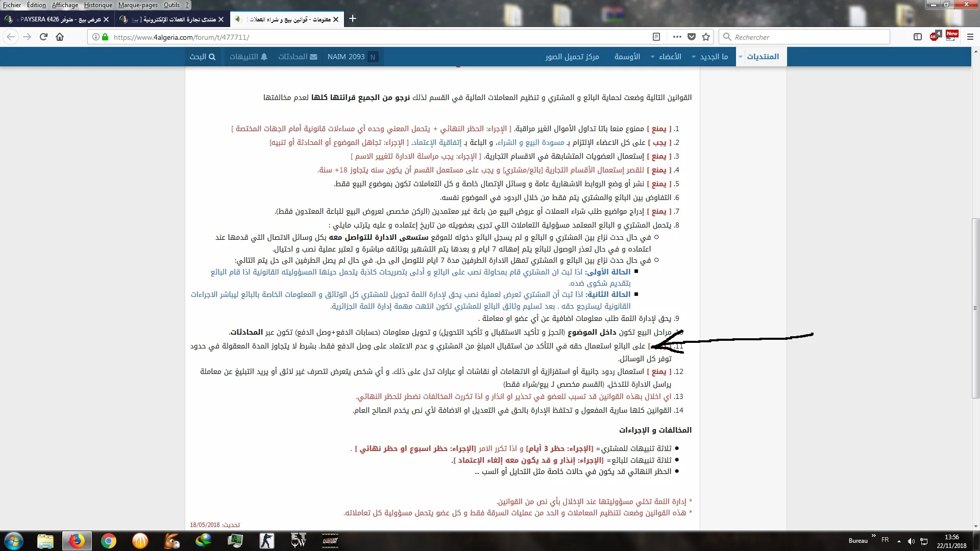Open the Outils menu

(x=171, y=5)
